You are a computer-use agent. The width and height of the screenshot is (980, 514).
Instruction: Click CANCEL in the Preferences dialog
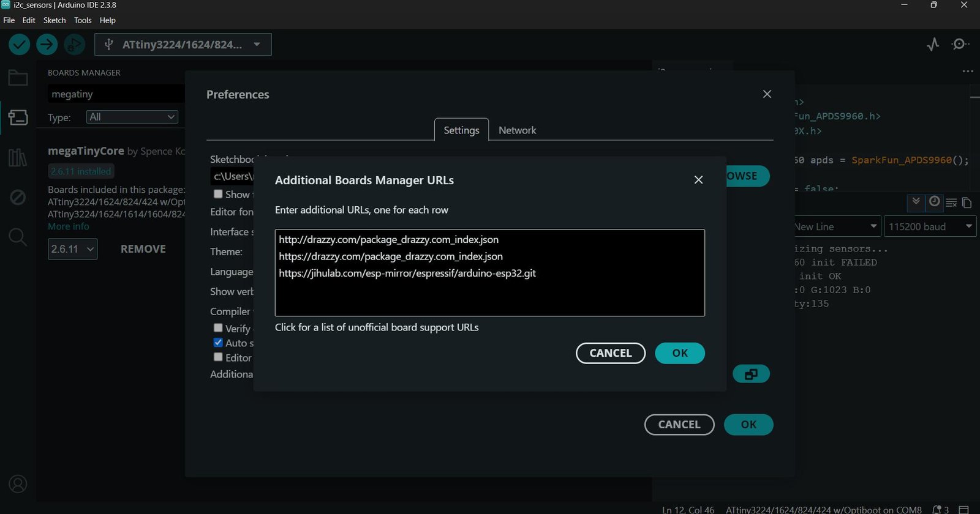[x=679, y=425]
